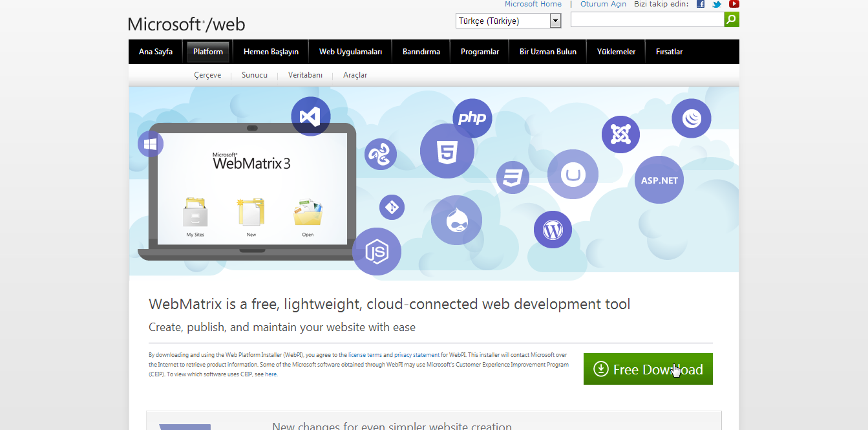
Task: Open the My Sites icon in WebMatrix preview
Action: [195, 213]
